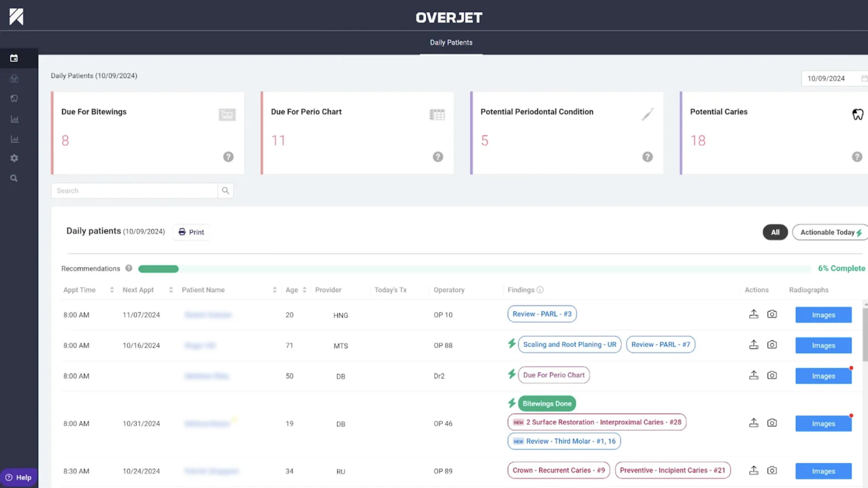Show help for Due For Bitewings card
The image size is (868, 488).
pyautogui.click(x=228, y=157)
